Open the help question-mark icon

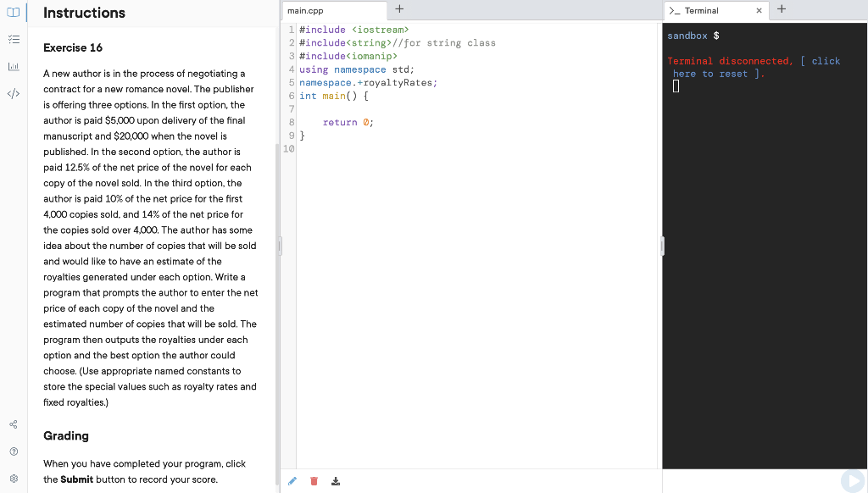(13, 451)
